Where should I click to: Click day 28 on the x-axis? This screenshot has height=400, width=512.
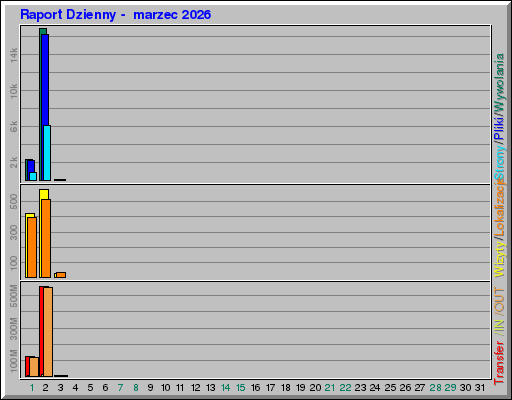tap(435, 388)
